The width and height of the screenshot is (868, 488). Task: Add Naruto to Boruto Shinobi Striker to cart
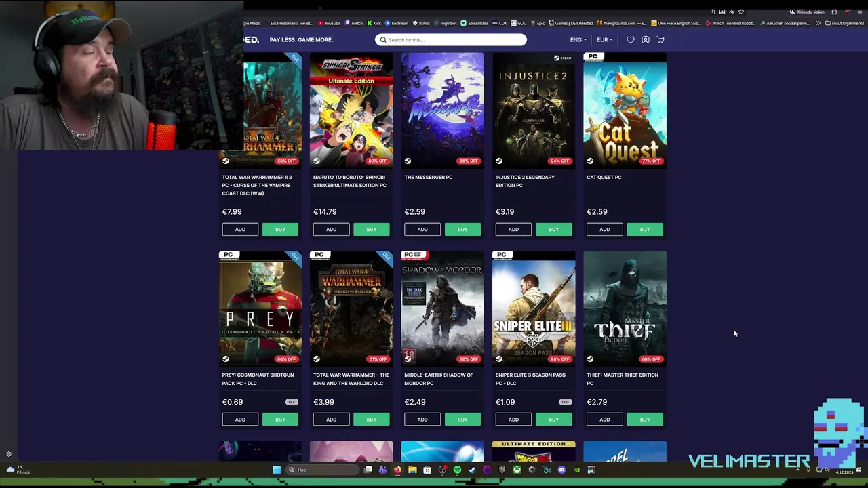tap(331, 229)
